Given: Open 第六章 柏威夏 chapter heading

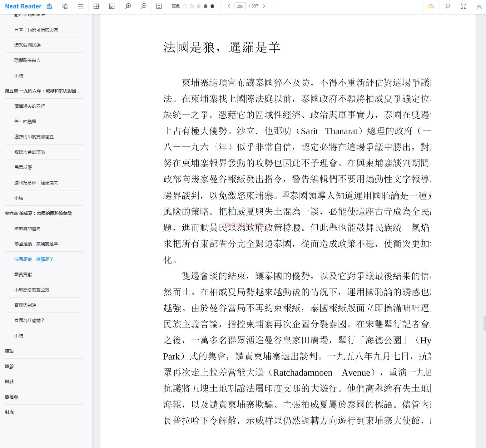Looking at the screenshot, I should (38, 213).
